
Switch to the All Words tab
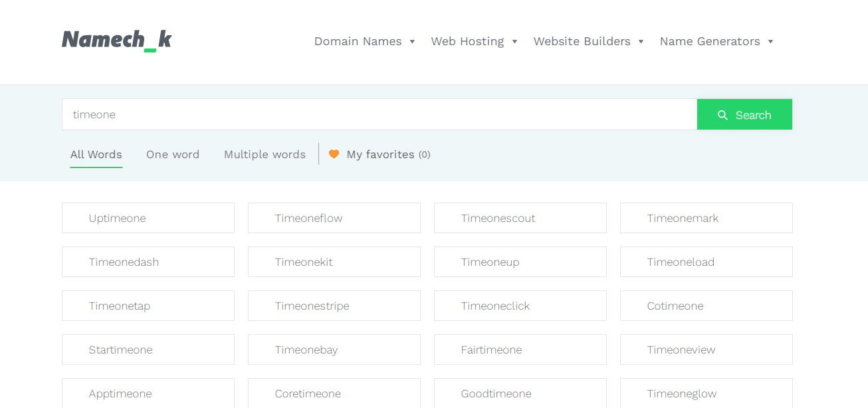coord(96,154)
